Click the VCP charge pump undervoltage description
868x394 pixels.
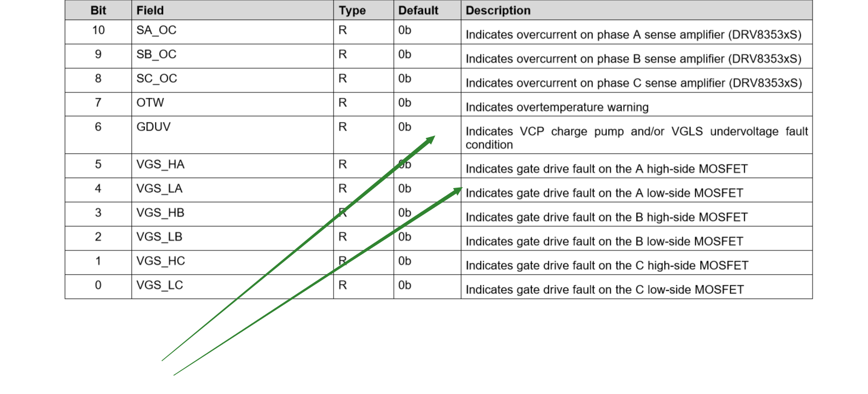pos(637,138)
